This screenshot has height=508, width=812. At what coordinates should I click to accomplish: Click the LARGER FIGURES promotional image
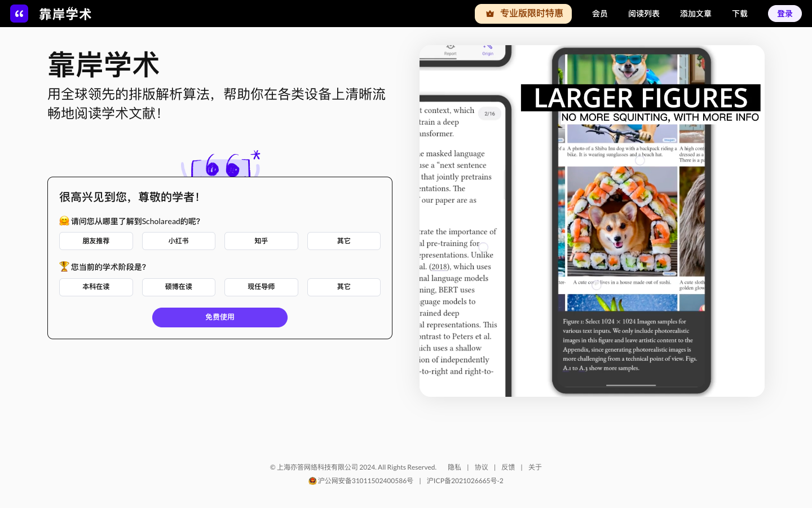coord(592,221)
